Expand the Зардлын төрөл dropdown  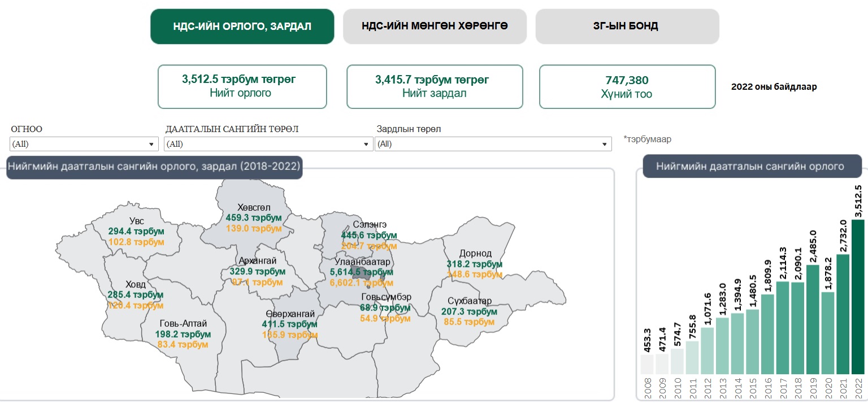click(x=493, y=144)
